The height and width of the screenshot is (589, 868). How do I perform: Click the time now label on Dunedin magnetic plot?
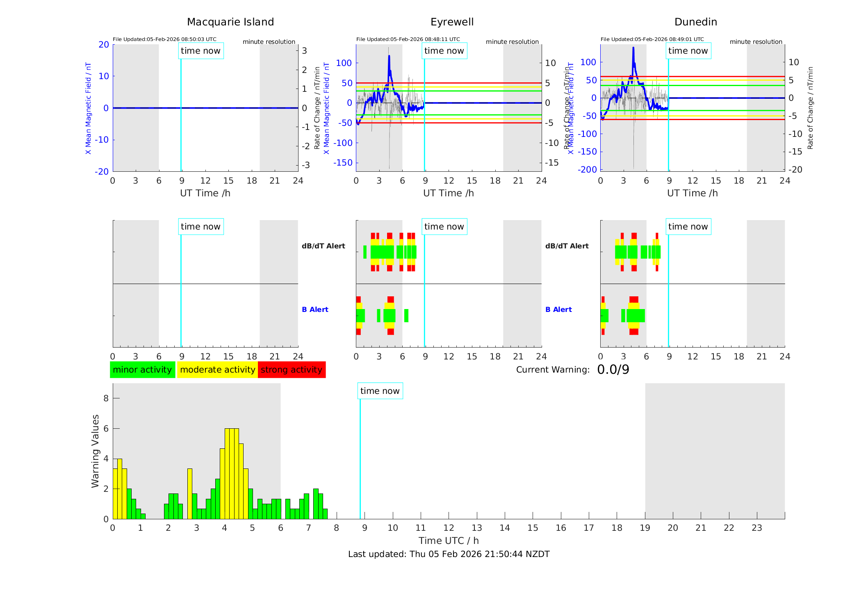point(688,51)
